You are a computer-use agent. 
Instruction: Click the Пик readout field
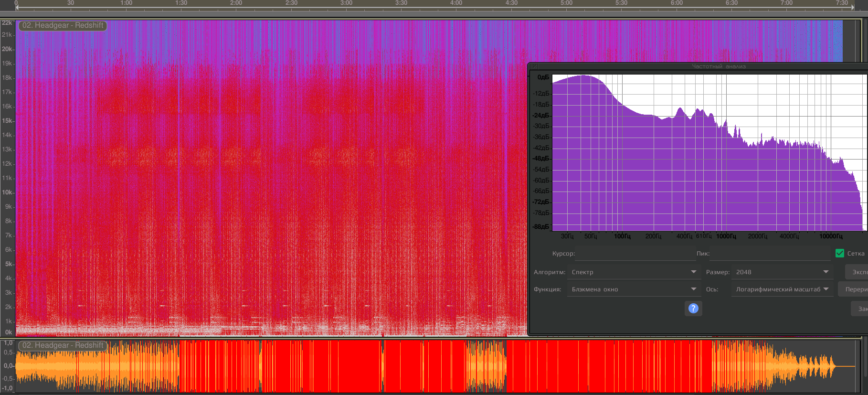coord(770,254)
